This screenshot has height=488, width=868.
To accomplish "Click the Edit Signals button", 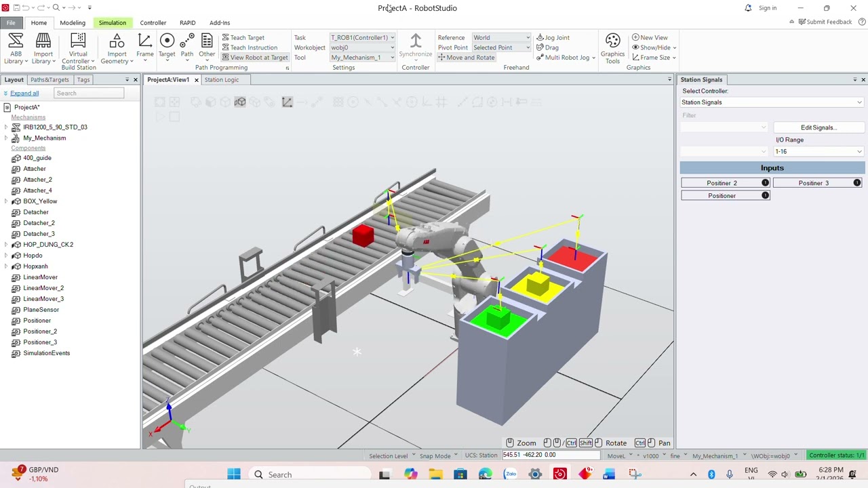I will tap(818, 127).
